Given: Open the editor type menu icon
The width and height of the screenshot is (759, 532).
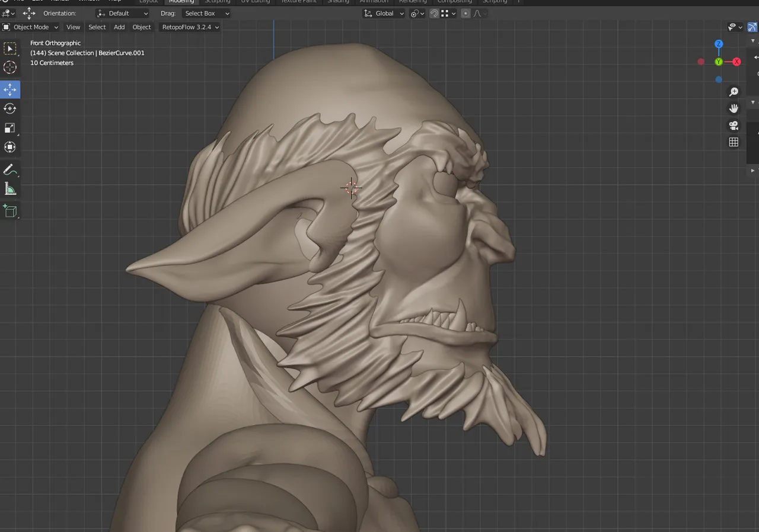Looking at the screenshot, I should point(9,13).
